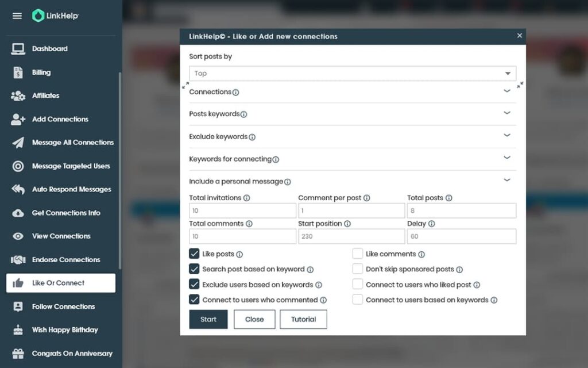This screenshot has width=588, height=368.
Task: Click the Billing invoice icon
Action: [x=18, y=72]
